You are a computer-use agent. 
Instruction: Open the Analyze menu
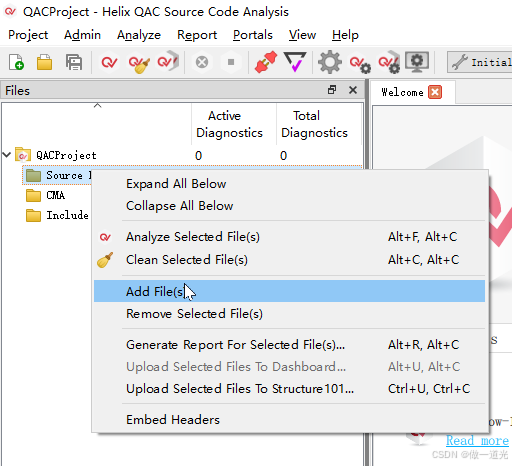[x=139, y=35]
